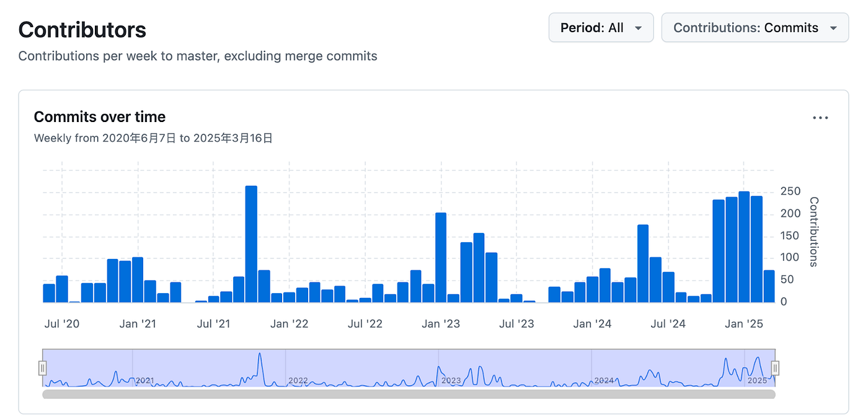Open the Contributions: Commits dropdown
Image resolution: width=868 pixels, height=420 pixels.
coord(755,28)
